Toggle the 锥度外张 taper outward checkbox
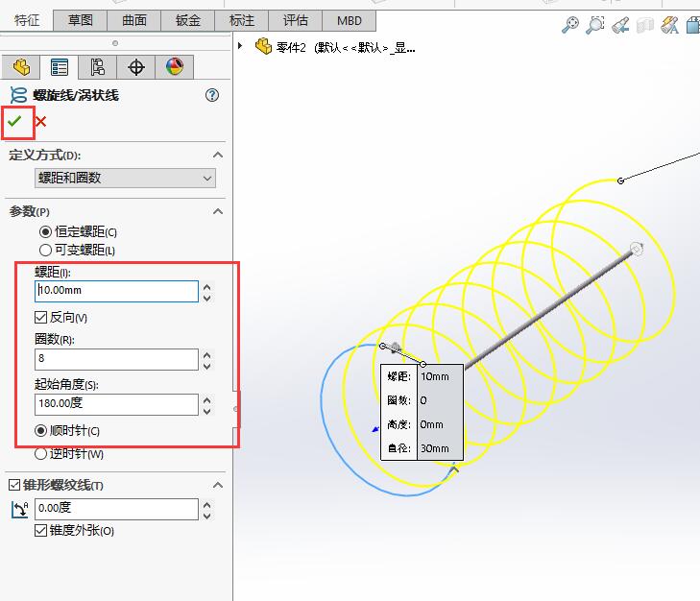Image resolution: width=700 pixels, height=601 pixels. click(40, 531)
